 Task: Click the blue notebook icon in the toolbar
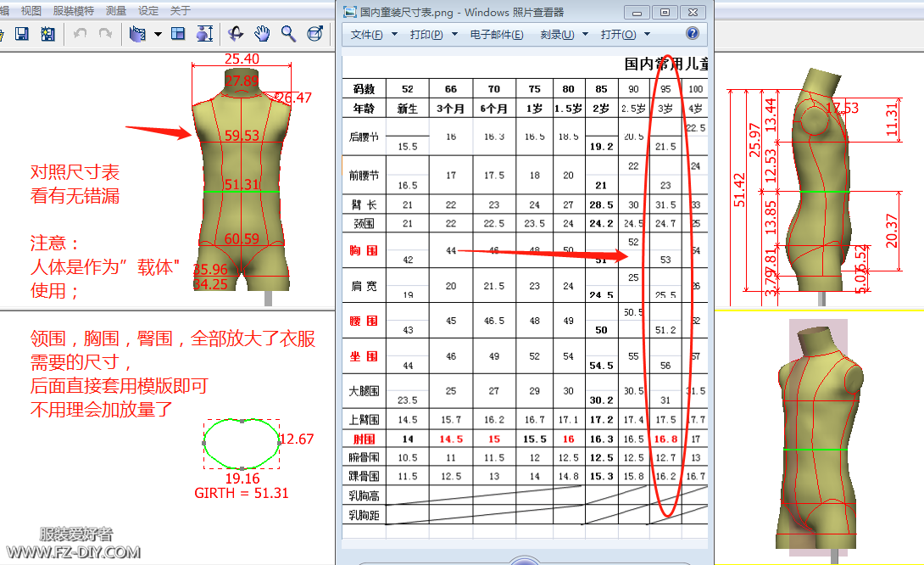tap(137, 34)
